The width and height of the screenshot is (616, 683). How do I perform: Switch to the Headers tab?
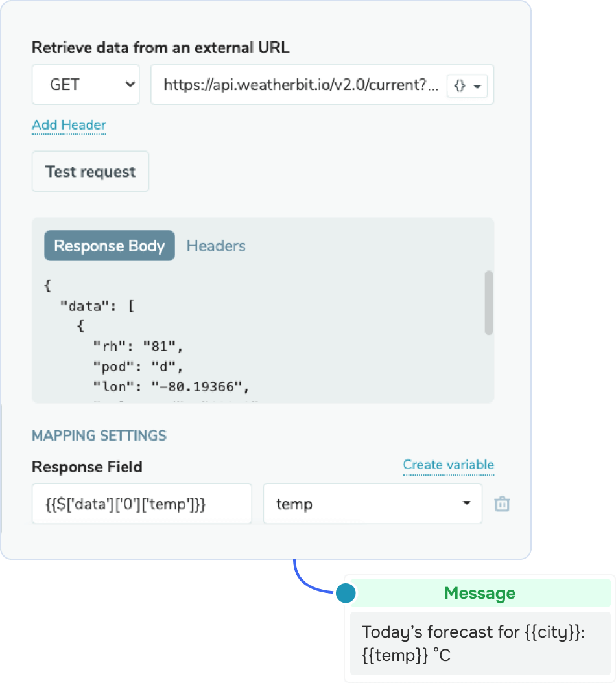click(216, 246)
